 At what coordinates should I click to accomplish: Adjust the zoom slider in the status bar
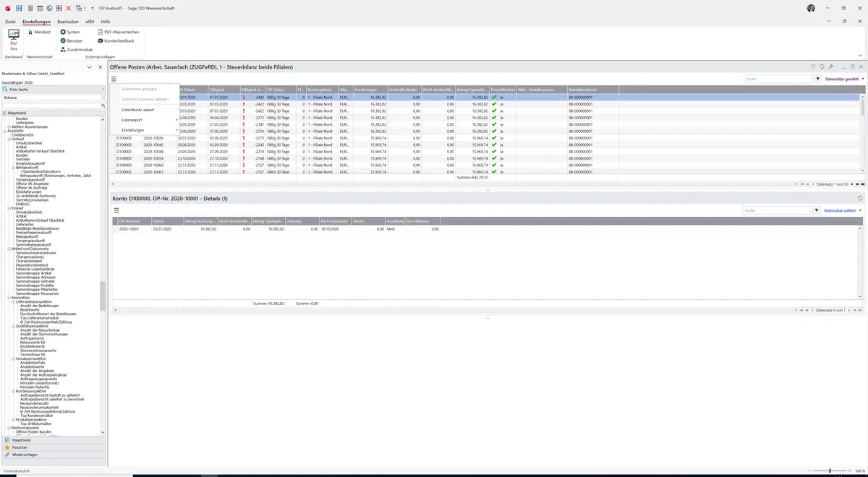tap(830, 471)
